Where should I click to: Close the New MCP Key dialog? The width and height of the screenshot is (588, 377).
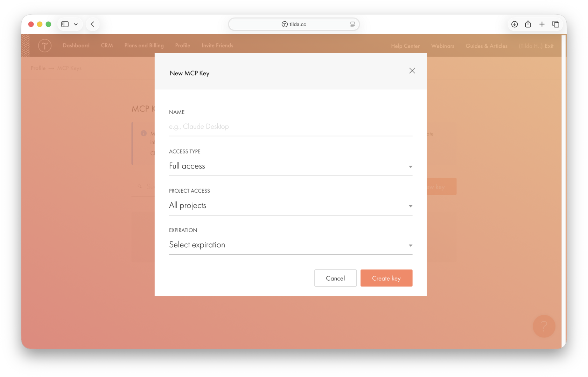(x=412, y=71)
